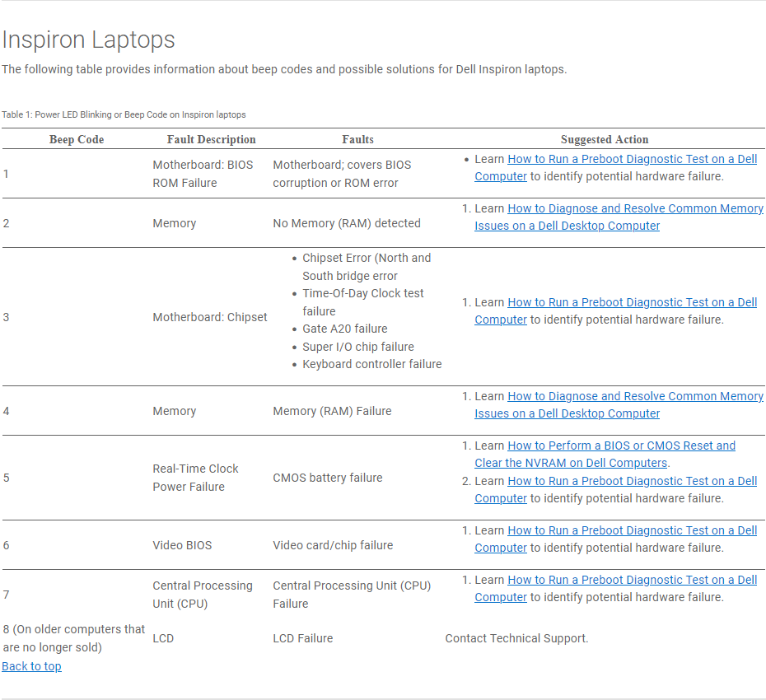Open memory issues link for Memory (RAM) Failure
The height and width of the screenshot is (700, 766).
tap(635, 396)
